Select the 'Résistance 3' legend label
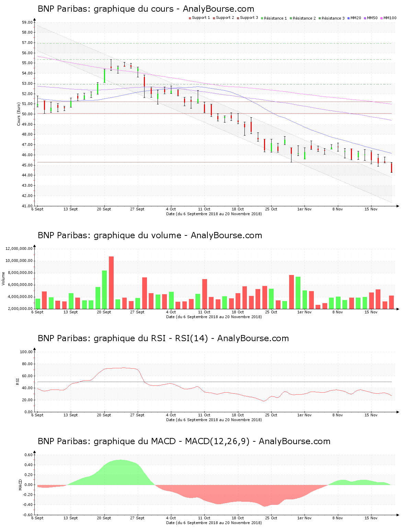Viewport: 412px width, 532px height. tap(333, 18)
